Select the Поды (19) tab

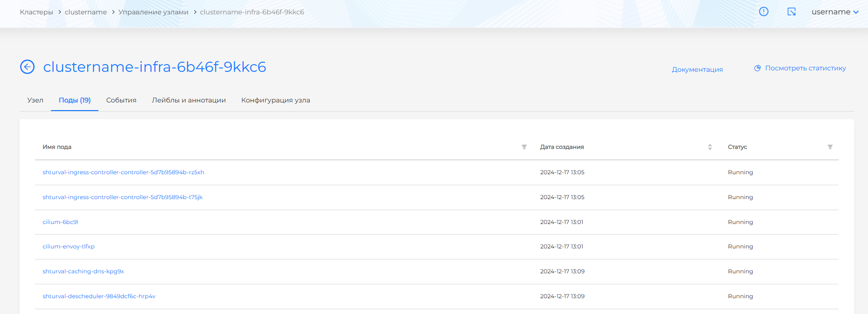75,100
